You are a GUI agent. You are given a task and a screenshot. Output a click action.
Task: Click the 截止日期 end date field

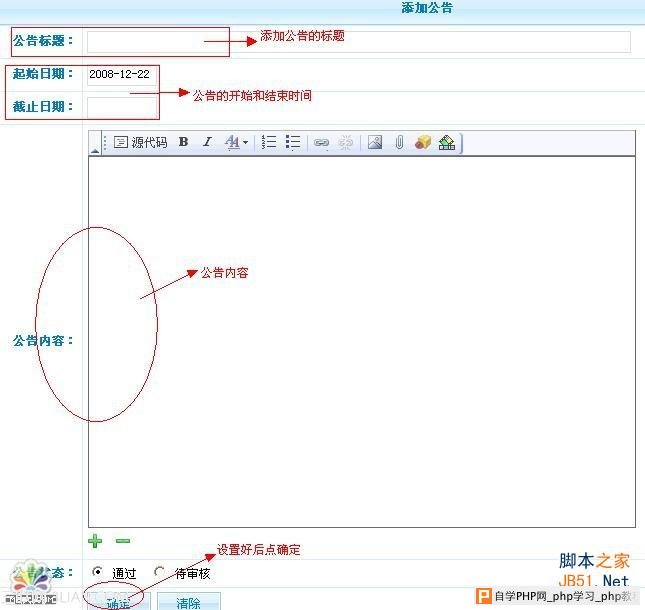[x=122, y=108]
